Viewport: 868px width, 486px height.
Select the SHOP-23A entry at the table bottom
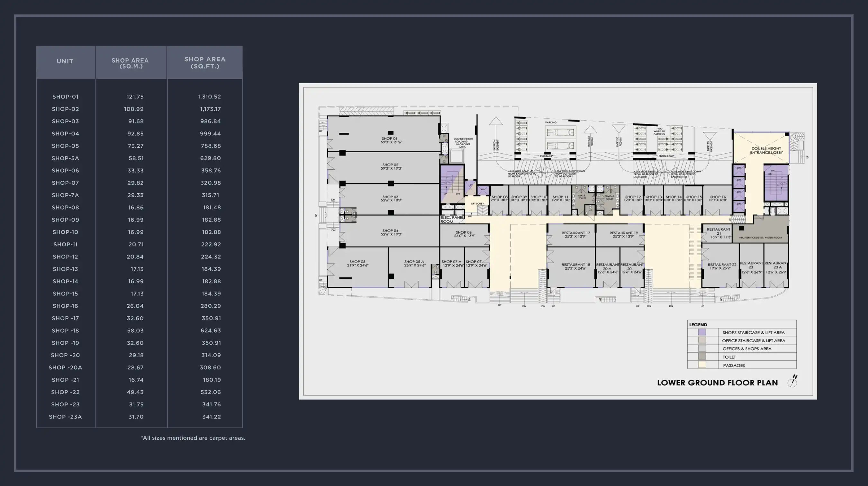tap(65, 417)
